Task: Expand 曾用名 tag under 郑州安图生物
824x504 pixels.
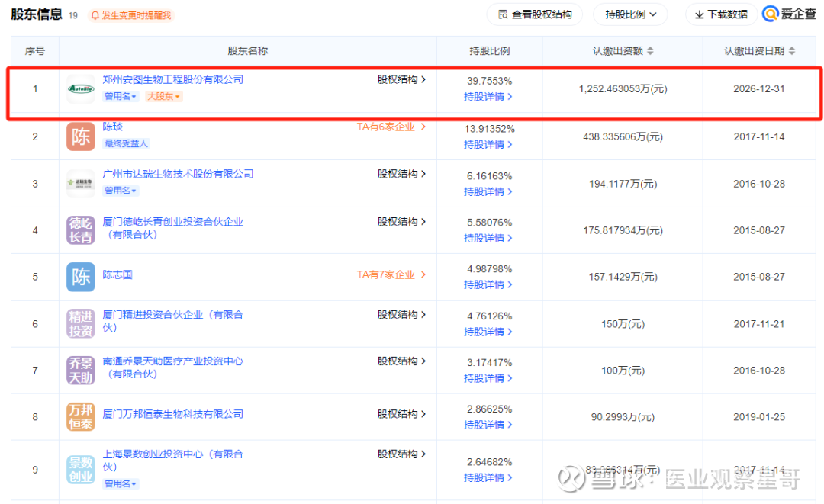Action: 121,96
